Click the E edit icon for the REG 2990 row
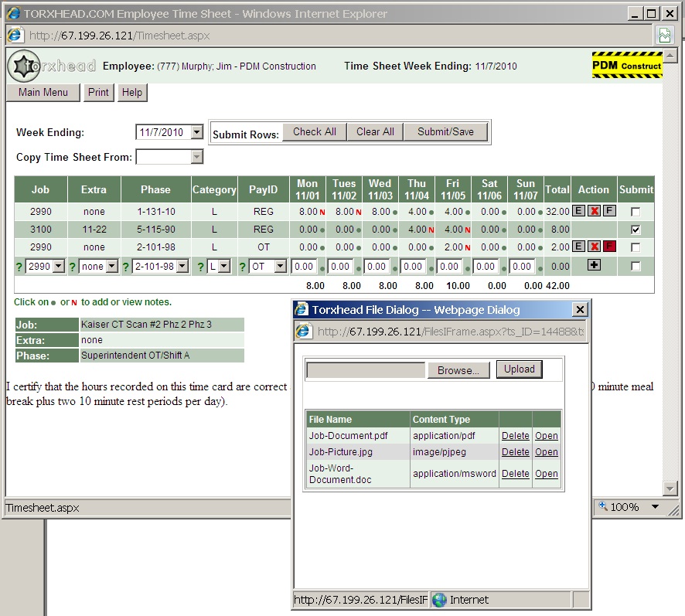The width and height of the screenshot is (685, 616). (x=578, y=211)
